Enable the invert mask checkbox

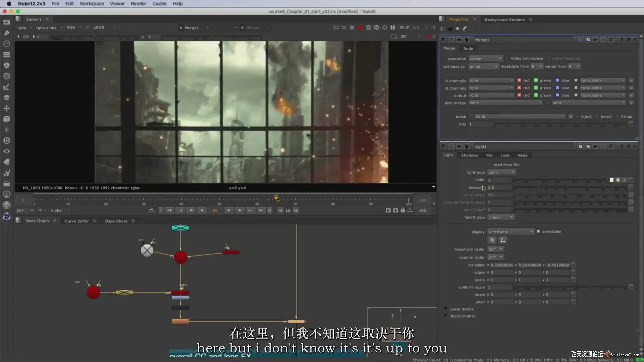pos(597,116)
